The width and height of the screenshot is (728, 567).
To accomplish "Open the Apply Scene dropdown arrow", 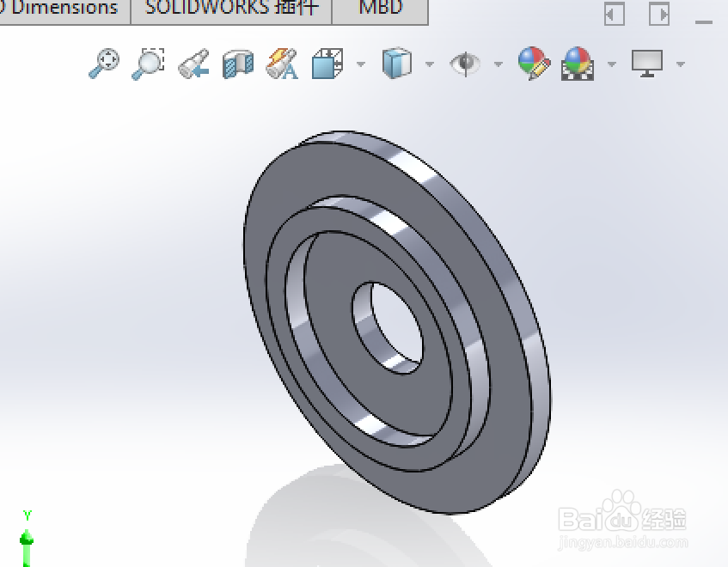I will (x=611, y=64).
